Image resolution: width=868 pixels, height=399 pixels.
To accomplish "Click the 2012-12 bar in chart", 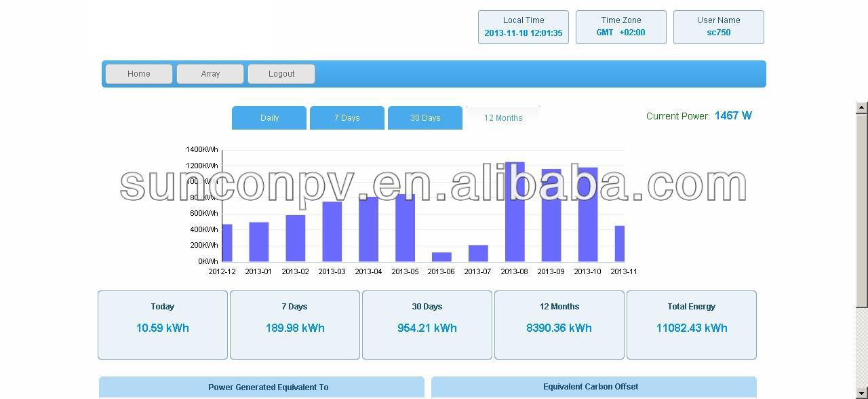I will pos(227,243).
